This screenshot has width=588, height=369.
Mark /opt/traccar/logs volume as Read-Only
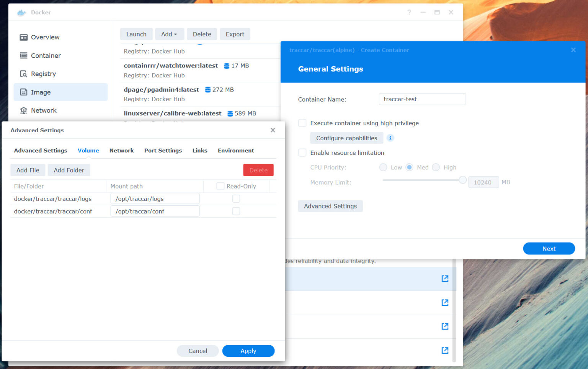click(236, 198)
